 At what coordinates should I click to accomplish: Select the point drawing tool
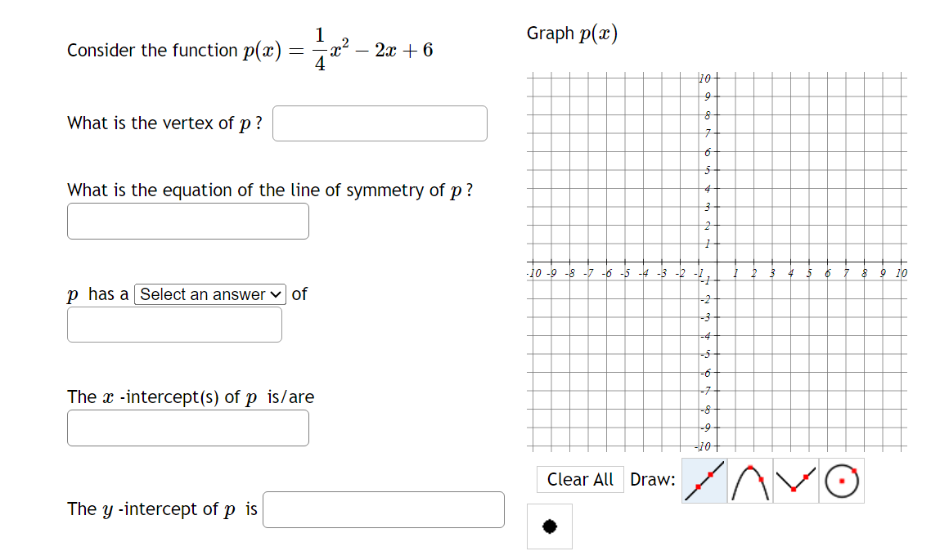click(549, 526)
